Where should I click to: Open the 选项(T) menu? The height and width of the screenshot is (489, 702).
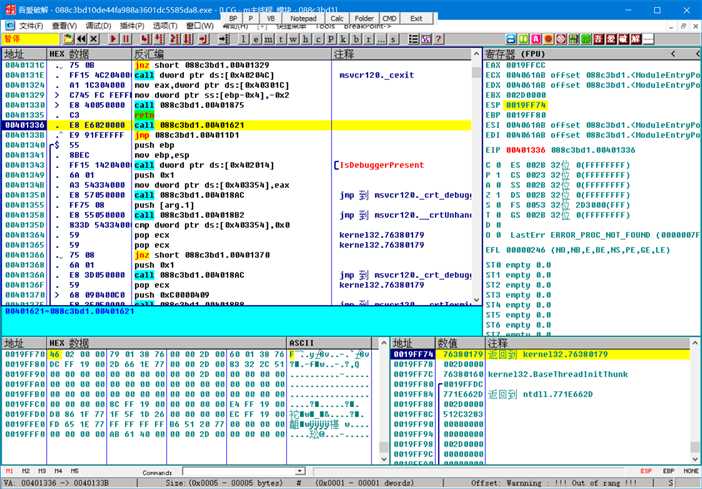pos(165,26)
